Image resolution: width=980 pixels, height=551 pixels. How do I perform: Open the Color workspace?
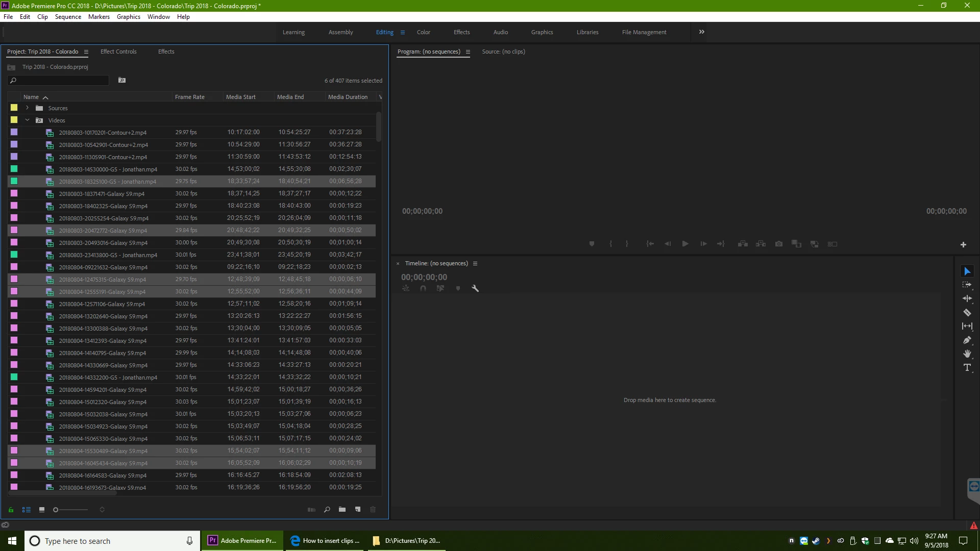click(x=423, y=32)
